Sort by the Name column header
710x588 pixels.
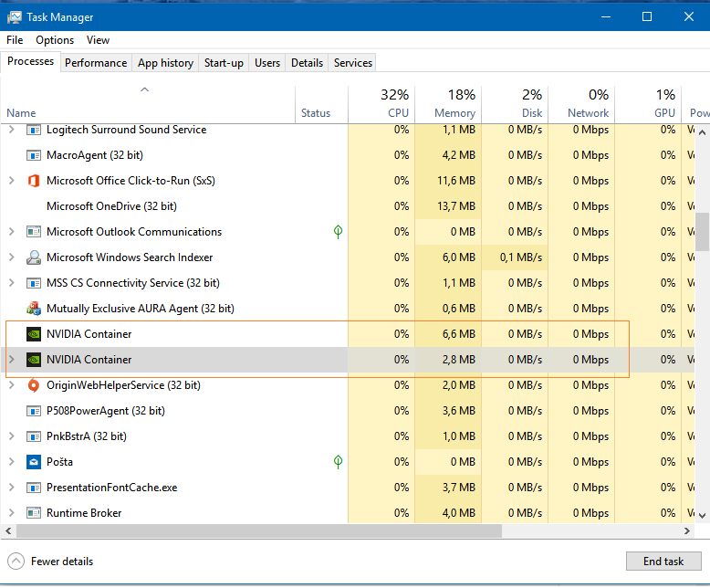pos(148,104)
